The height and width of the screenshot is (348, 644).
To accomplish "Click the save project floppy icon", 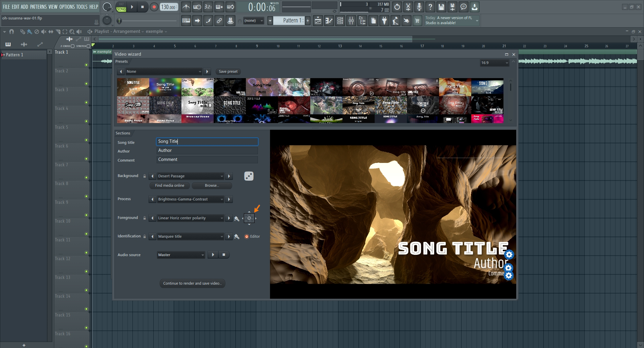I will (x=441, y=7).
